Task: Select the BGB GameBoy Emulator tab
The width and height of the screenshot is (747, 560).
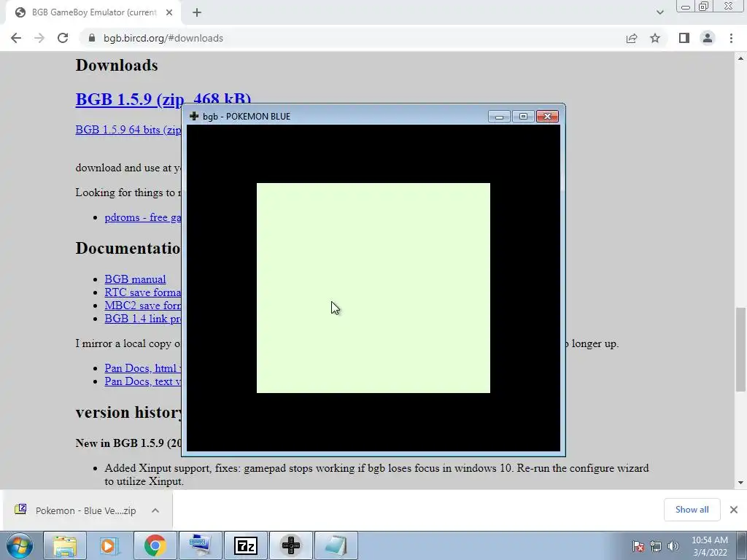Action: (x=93, y=12)
